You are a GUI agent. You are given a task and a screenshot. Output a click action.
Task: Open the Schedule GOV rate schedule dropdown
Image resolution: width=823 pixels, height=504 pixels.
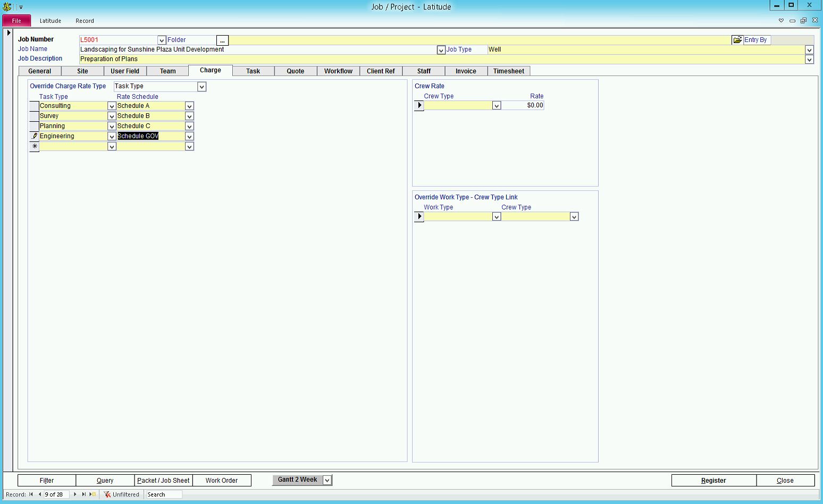point(189,137)
